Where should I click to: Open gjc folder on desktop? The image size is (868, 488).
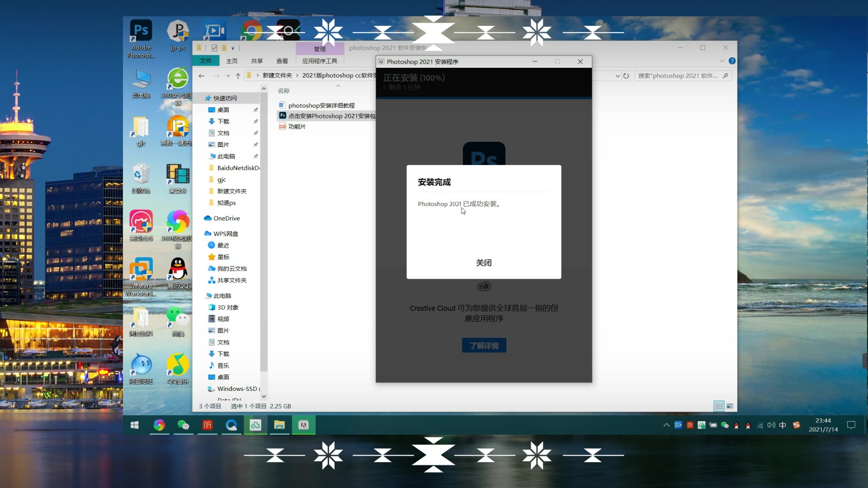(x=141, y=131)
